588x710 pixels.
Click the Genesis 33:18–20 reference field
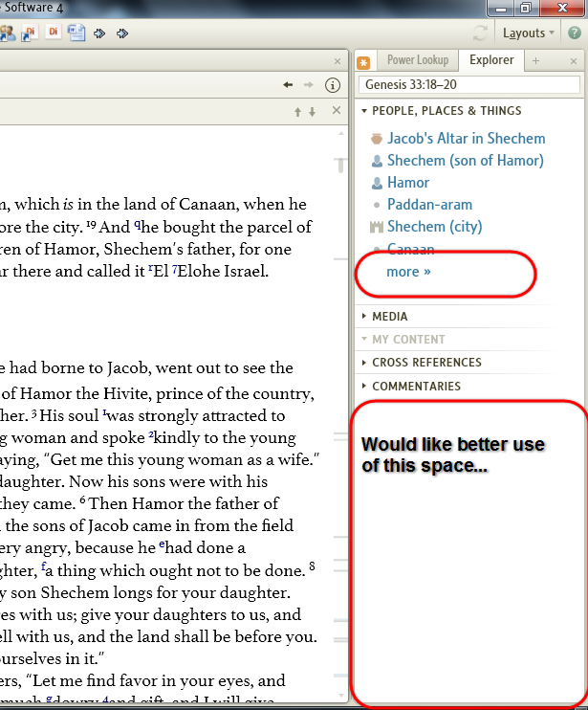(469, 84)
